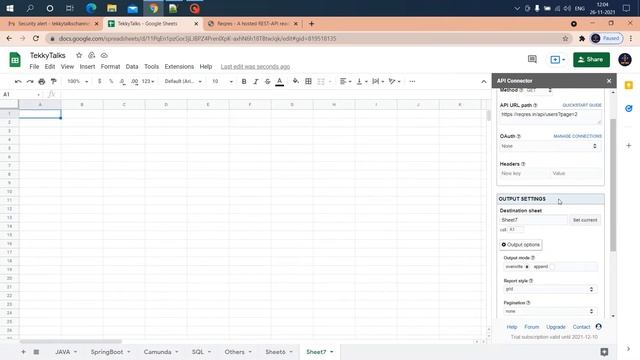
Task: Open the number format 123 dropdown
Action: click(148, 82)
